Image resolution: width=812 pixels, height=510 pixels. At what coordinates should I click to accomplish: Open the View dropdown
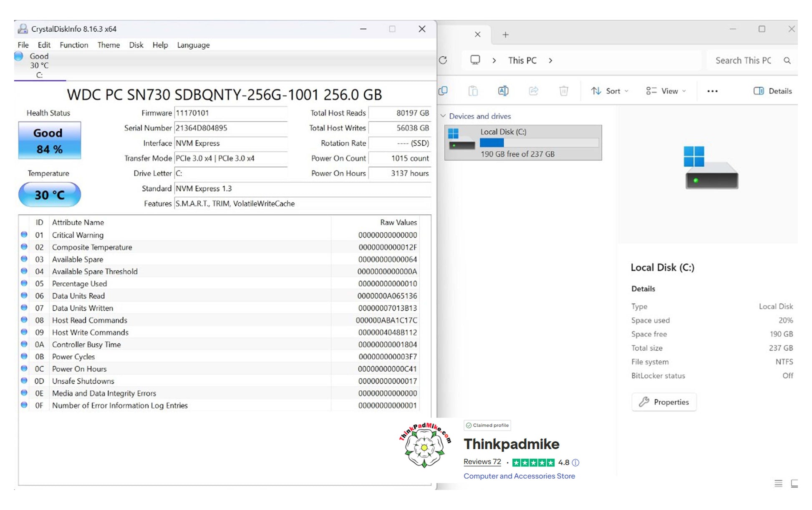666,91
